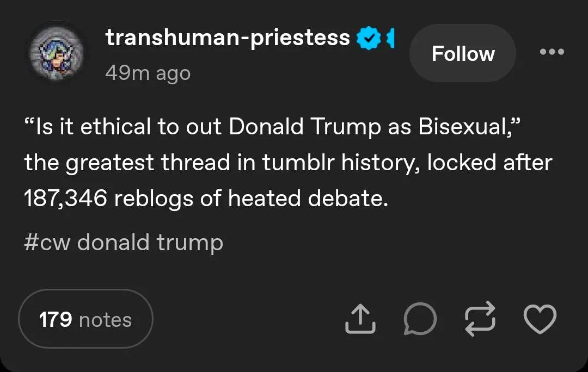The image size is (588, 372).
Task: Share the post via the upload arrow icon
Action: pyautogui.click(x=360, y=319)
